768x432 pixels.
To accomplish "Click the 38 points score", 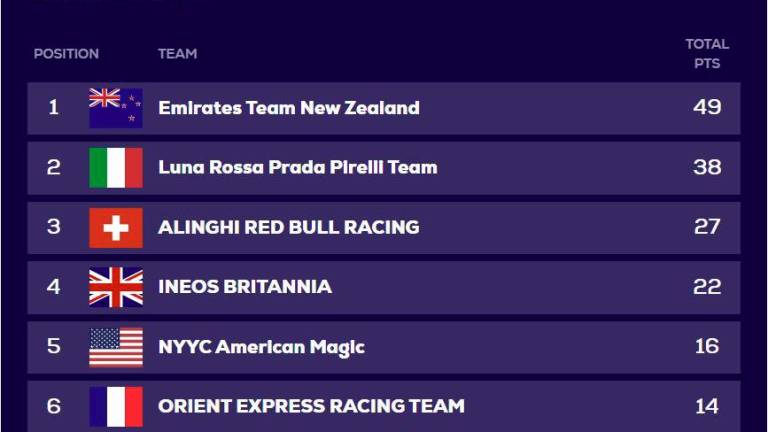I will pyautogui.click(x=707, y=168).
